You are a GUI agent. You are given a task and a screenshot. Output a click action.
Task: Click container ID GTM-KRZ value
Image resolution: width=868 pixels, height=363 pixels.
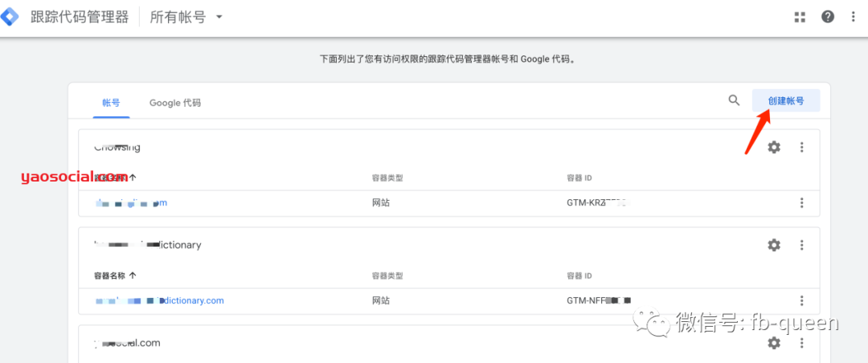pos(599,203)
